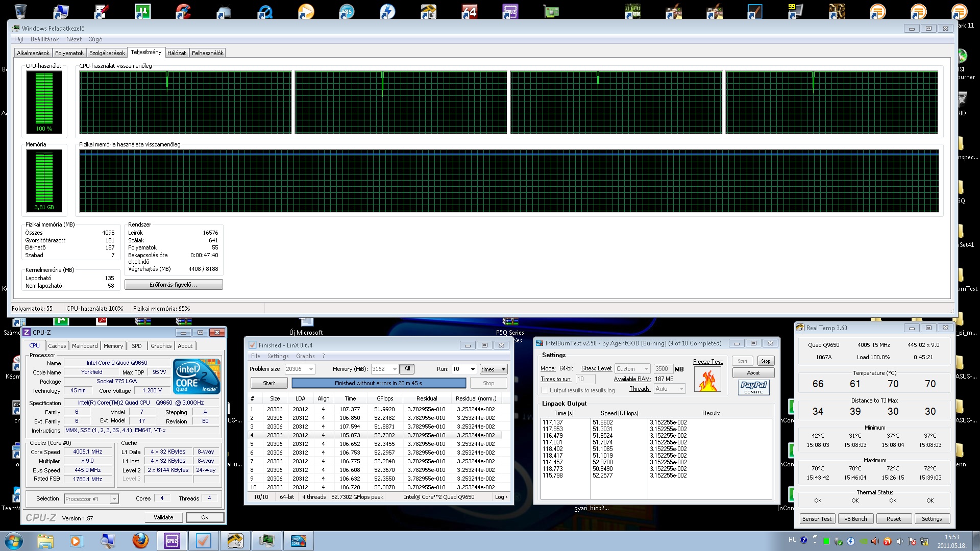Click the Task Manager title bar icon
This screenshot has height=551, width=980.
[16, 29]
